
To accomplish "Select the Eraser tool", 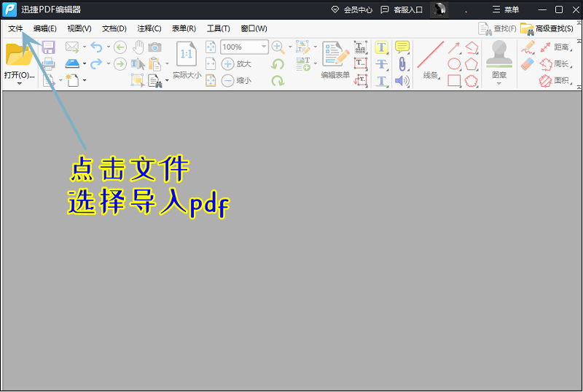I will pyautogui.click(x=528, y=64).
